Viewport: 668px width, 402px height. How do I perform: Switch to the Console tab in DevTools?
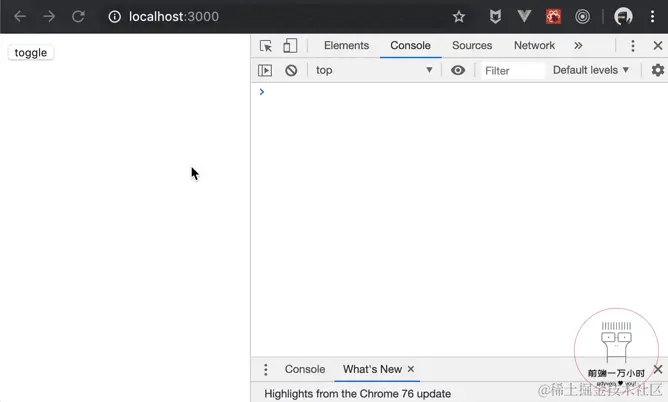coord(410,45)
